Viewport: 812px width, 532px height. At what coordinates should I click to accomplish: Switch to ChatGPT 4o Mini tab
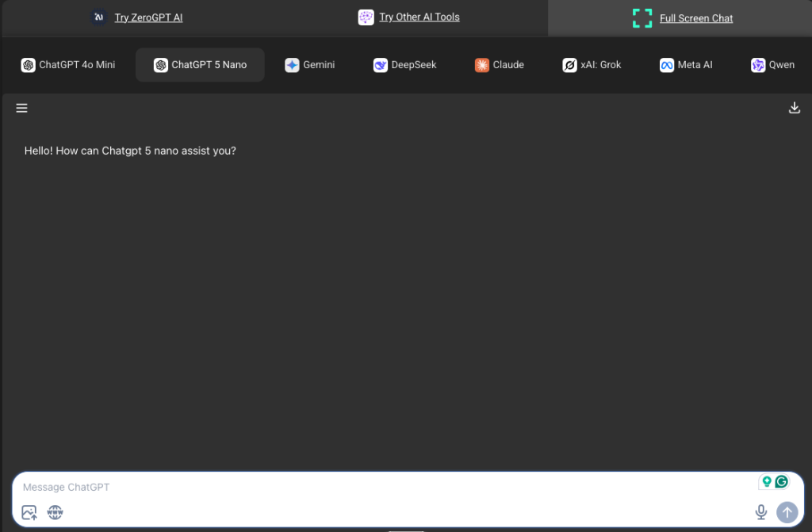click(x=68, y=65)
